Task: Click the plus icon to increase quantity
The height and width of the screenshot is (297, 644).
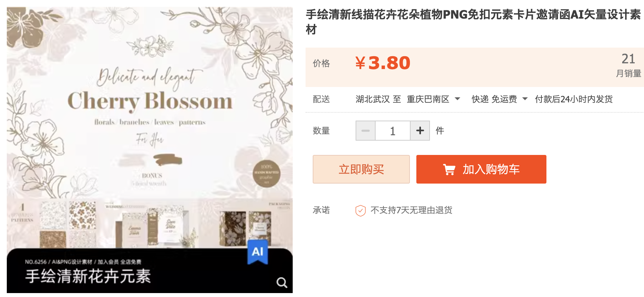Action: (x=420, y=131)
